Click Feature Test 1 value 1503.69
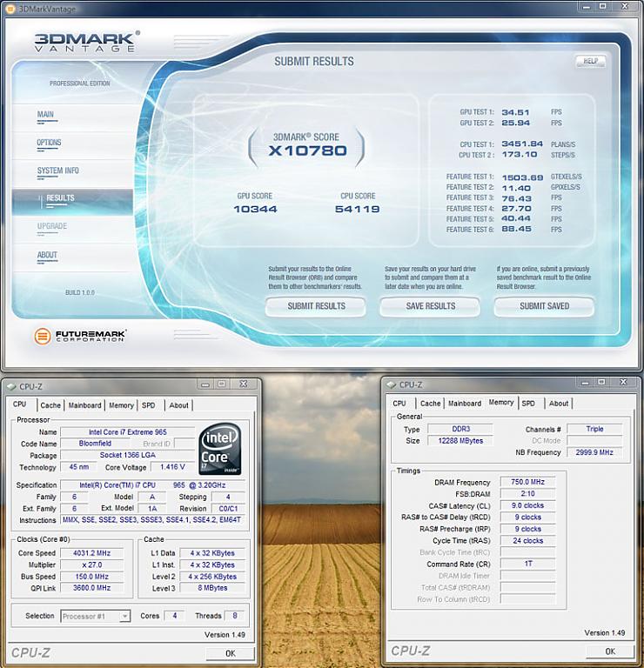This screenshot has height=668, width=644. pyautogui.click(x=522, y=177)
